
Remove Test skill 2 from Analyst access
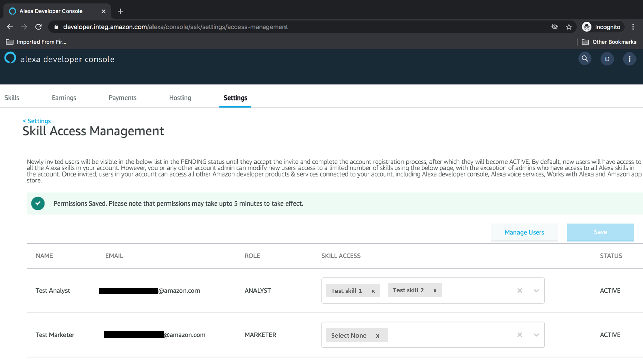coord(435,290)
